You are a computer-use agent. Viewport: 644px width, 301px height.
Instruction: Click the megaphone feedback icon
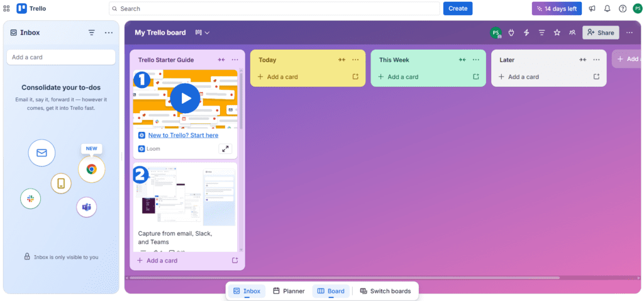(592, 9)
